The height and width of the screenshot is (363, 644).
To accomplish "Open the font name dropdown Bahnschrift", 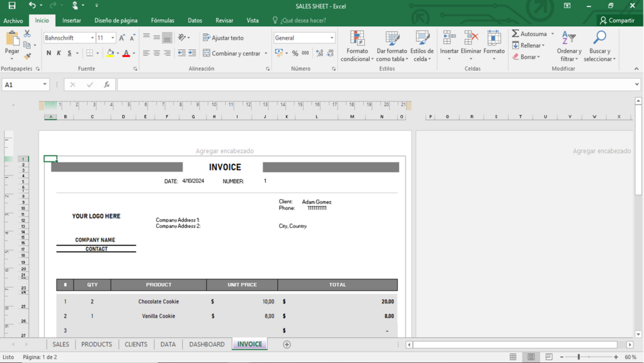I will pos(92,38).
